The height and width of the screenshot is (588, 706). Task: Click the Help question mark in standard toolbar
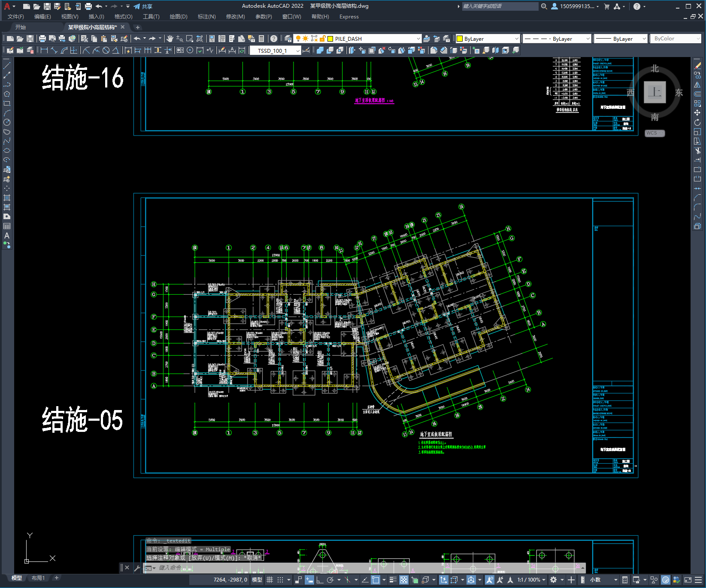[274, 39]
